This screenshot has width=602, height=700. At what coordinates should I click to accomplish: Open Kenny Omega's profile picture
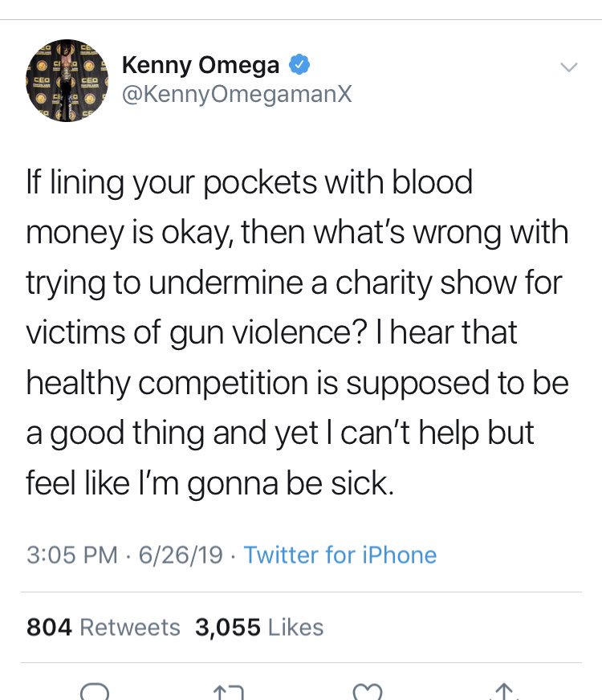[67, 80]
